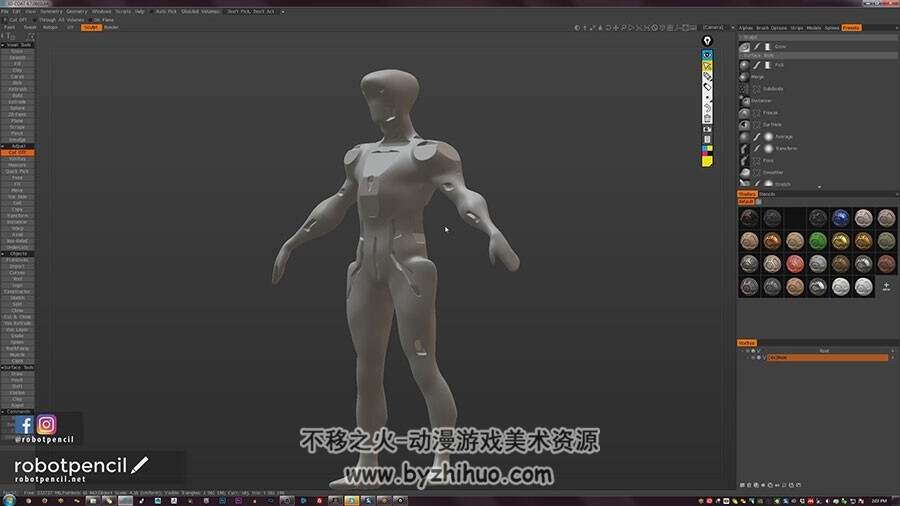Collapse the Surface Tools section
The width and height of the screenshot is (900, 506).
click(3, 367)
